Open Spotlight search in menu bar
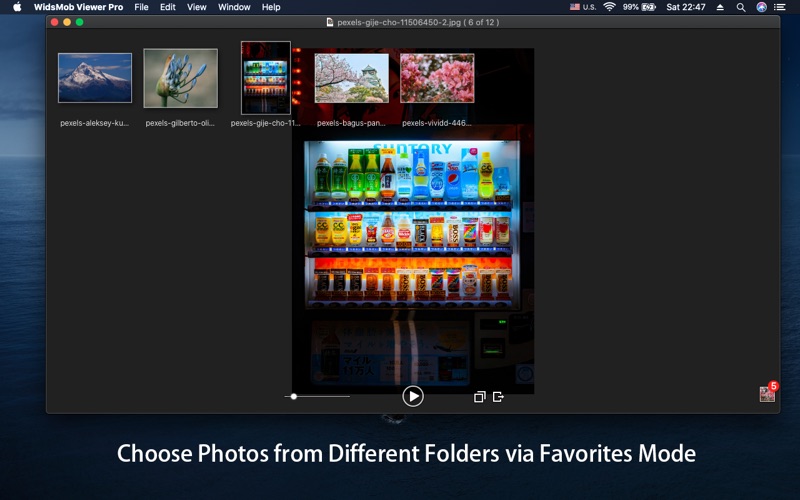The width and height of the screenshot is (800, 500). click(741, 7)
